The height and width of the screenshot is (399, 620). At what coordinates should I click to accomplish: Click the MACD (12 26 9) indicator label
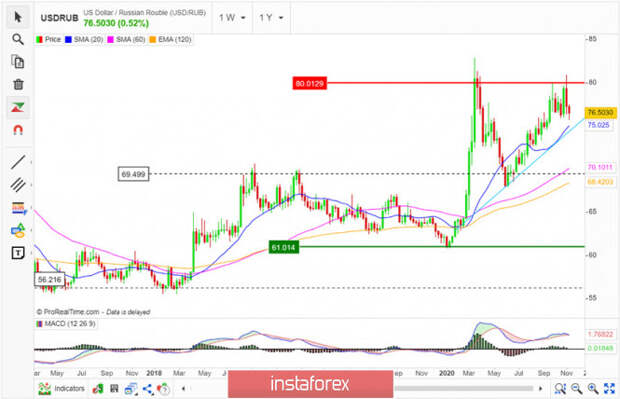pos(66,324)
